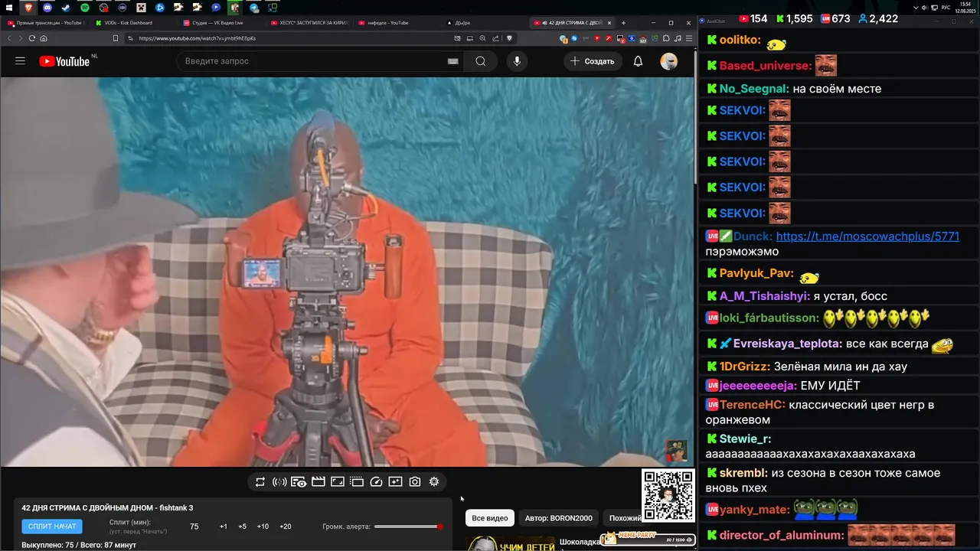Go to the YouTube home logo
980x551 pixels.
pos(64,61)
